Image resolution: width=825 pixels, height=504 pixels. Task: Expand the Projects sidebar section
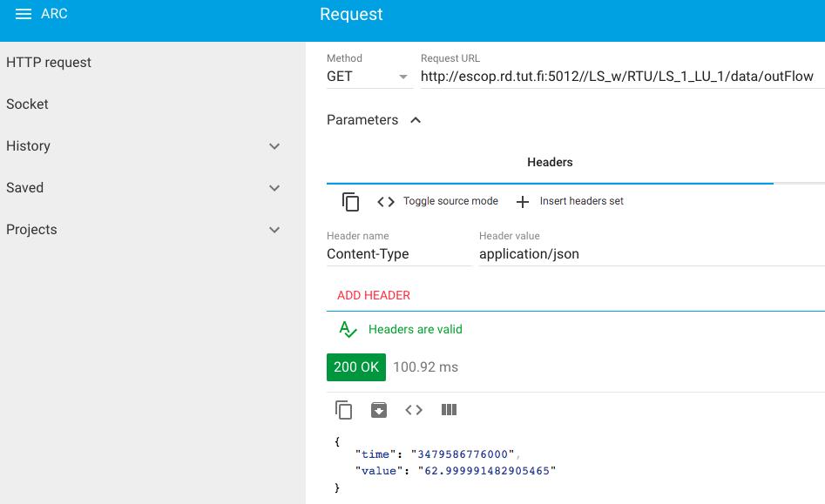pyautogui.click(x=274, y=230)
